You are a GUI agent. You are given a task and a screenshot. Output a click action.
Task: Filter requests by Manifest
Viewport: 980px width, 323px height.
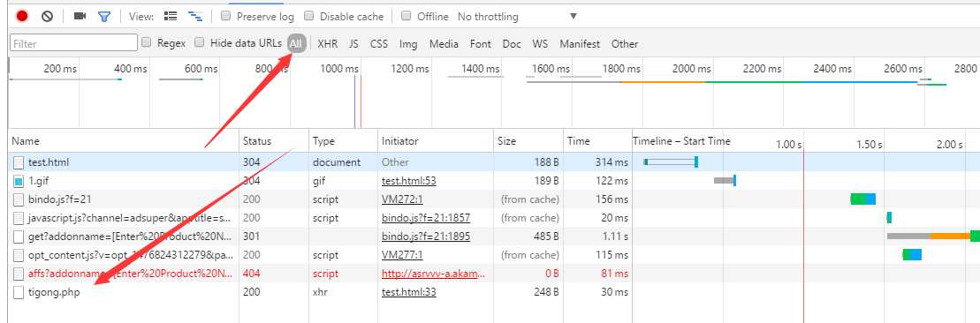580,44
